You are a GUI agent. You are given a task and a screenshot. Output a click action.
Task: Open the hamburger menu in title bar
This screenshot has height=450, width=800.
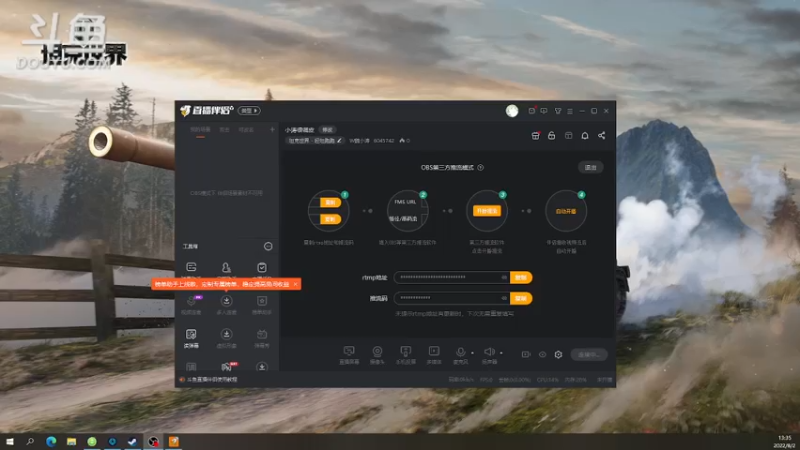570,111
